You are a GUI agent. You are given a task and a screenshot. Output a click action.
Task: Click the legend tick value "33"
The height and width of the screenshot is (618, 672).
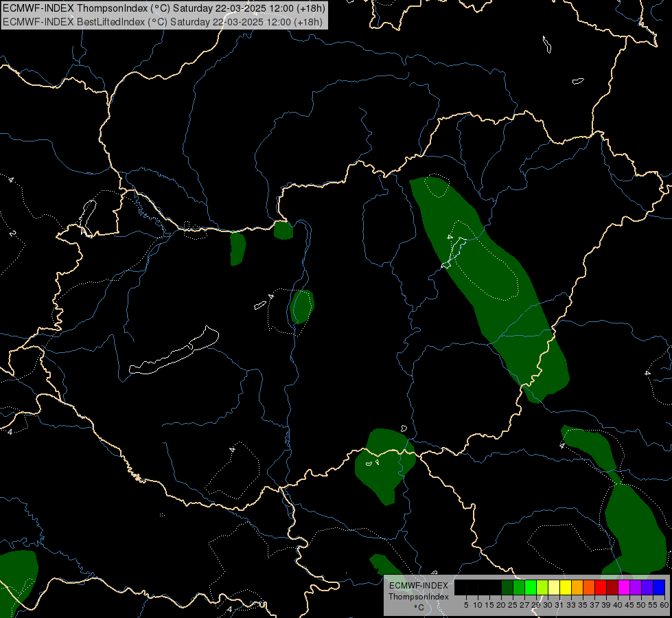click(571, 605)
